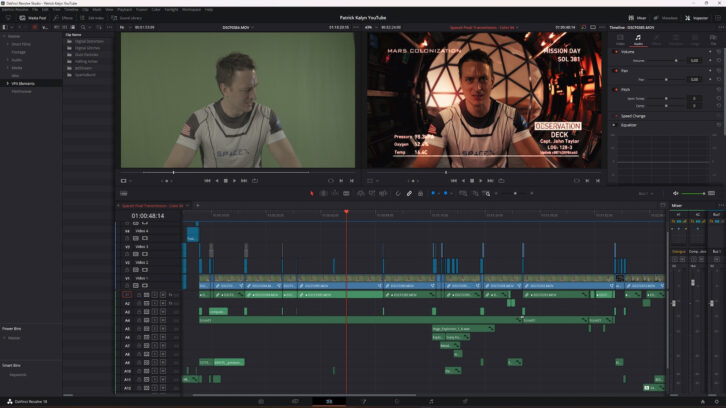Select the Falling Ashes bin folder
Screen dimensions: 726x408
(x=86, y=61)
